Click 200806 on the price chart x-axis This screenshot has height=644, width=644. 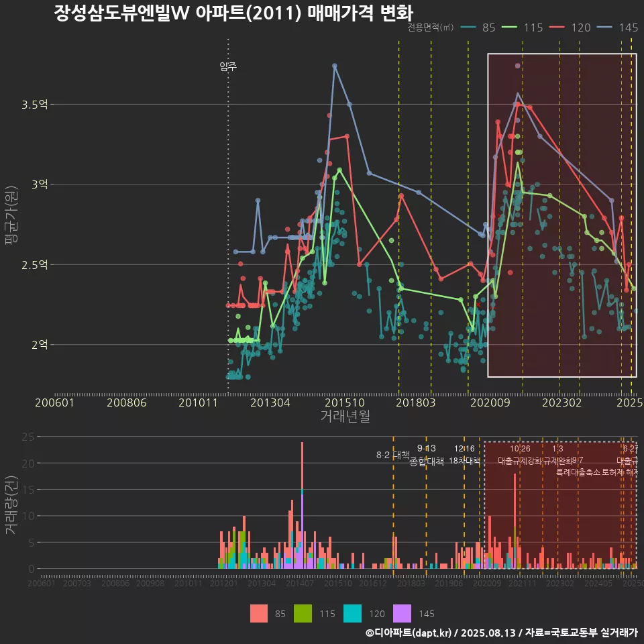point(127,402)
